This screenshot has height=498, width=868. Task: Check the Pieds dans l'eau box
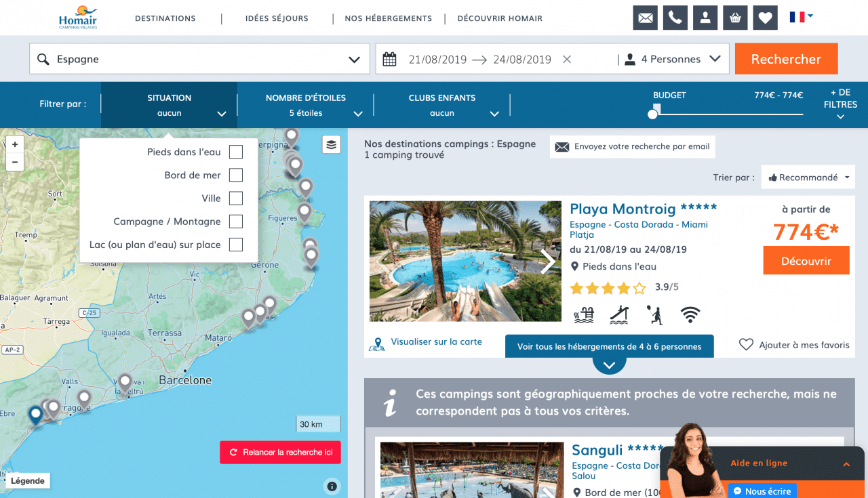coord(235,152)
